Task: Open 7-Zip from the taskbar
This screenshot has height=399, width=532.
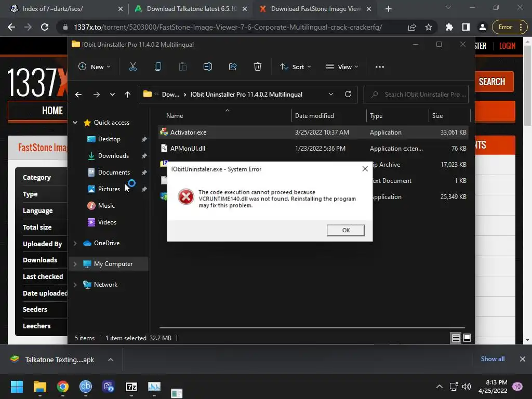Action: click(131, 387)
